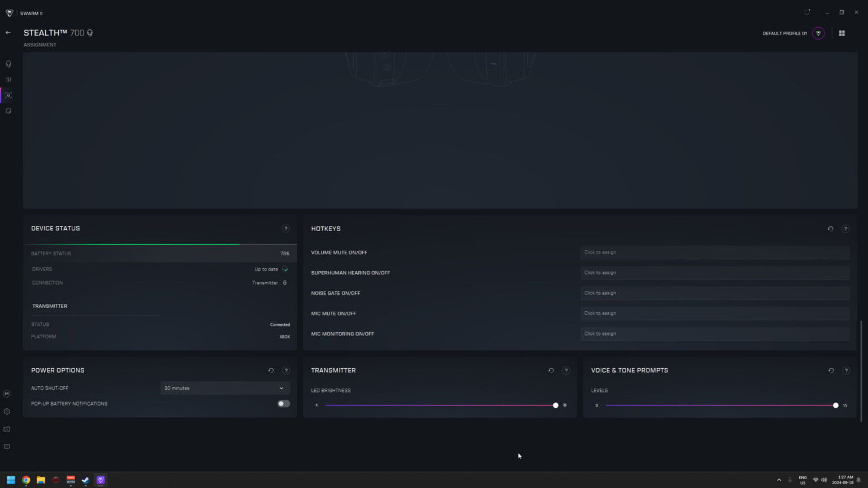This screenshot has height=488, width=868.
Task: Open the headset tab in left sidebar
Action: click(x=8, y=64)
